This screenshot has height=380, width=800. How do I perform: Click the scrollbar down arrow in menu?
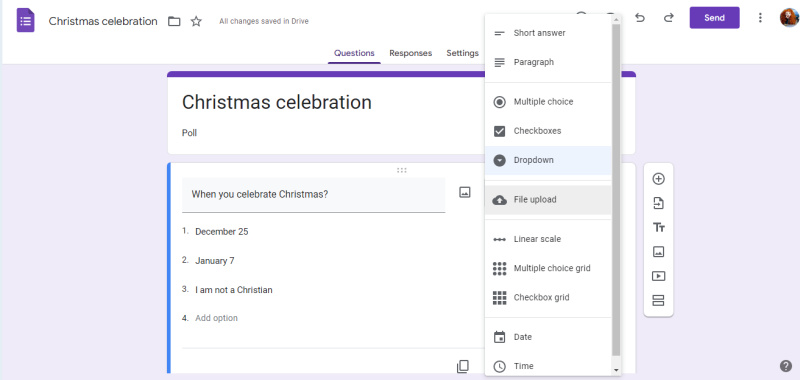616,370
